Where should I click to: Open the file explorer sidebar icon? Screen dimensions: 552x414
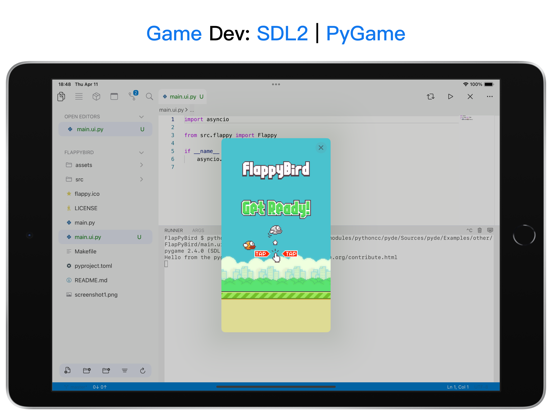pyautogui.click(x=61, y=96)
